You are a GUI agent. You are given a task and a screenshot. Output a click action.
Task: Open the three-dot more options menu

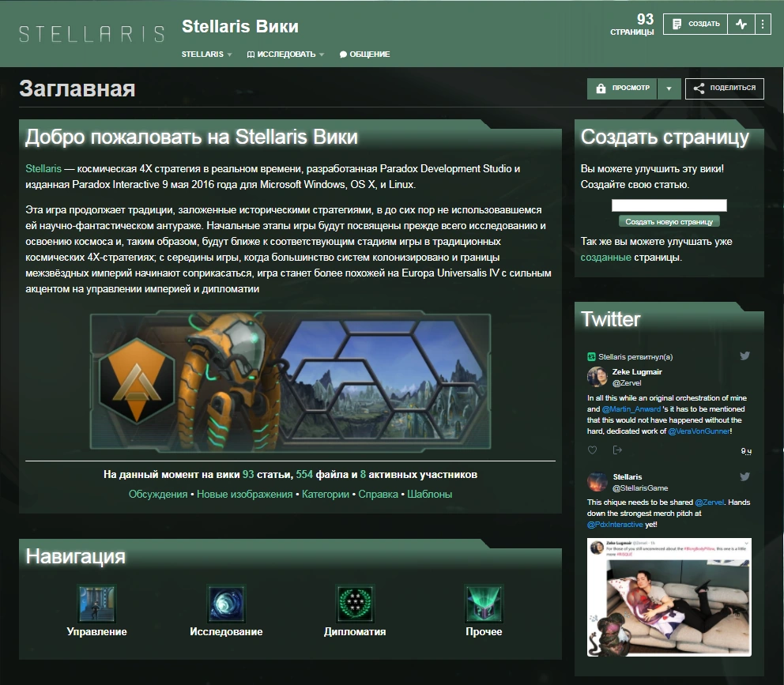(x=763, y=24)
